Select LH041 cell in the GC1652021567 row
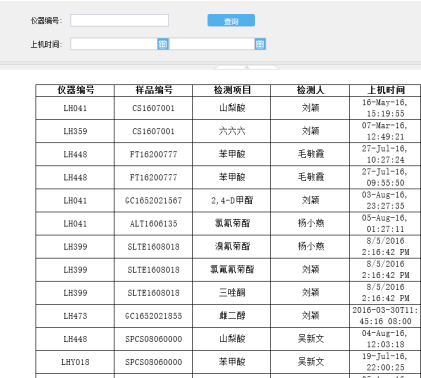 [x=75, y=201]
